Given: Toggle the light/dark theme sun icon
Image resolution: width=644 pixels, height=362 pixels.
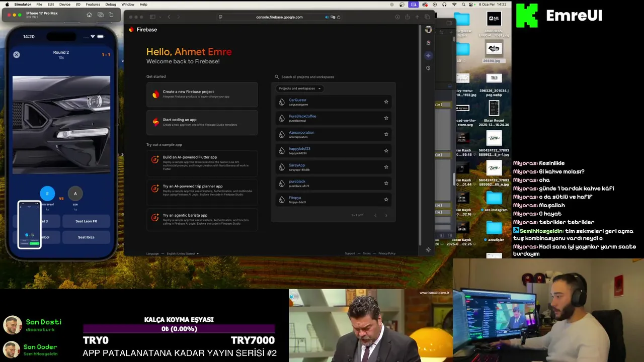Looking at the screenshot, I should click(428, 250).
